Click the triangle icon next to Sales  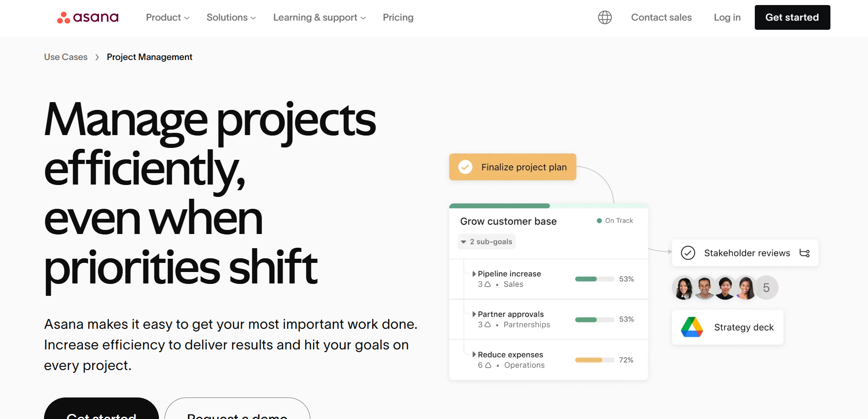click(488, 284)
